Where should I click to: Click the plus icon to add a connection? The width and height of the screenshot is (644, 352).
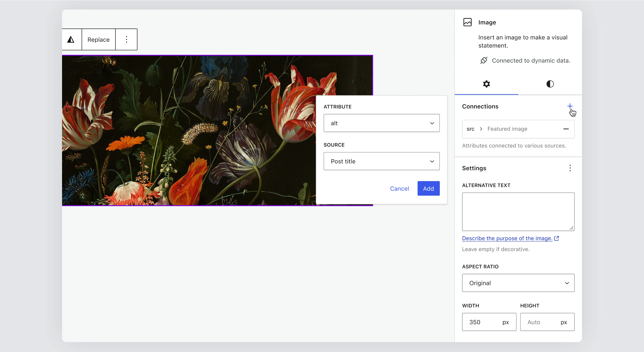[x=570, y=106]
